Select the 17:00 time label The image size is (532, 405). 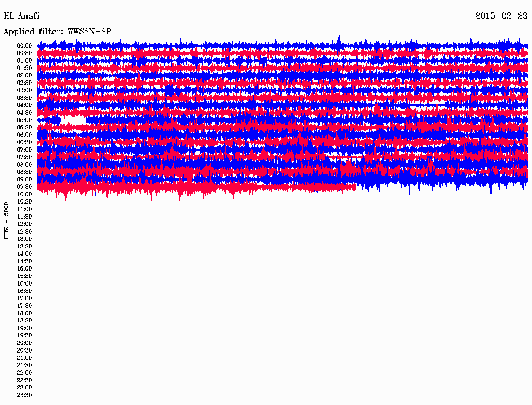(x=24, y=298)
